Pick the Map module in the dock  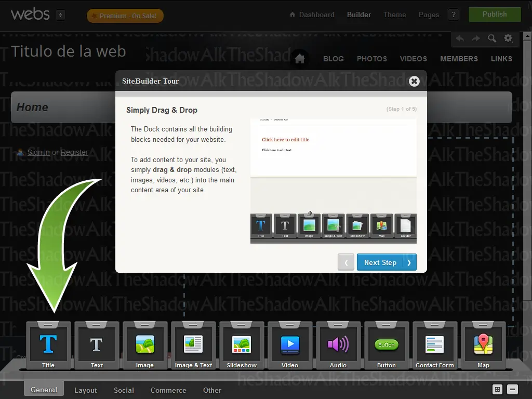(x=483, y=345)
